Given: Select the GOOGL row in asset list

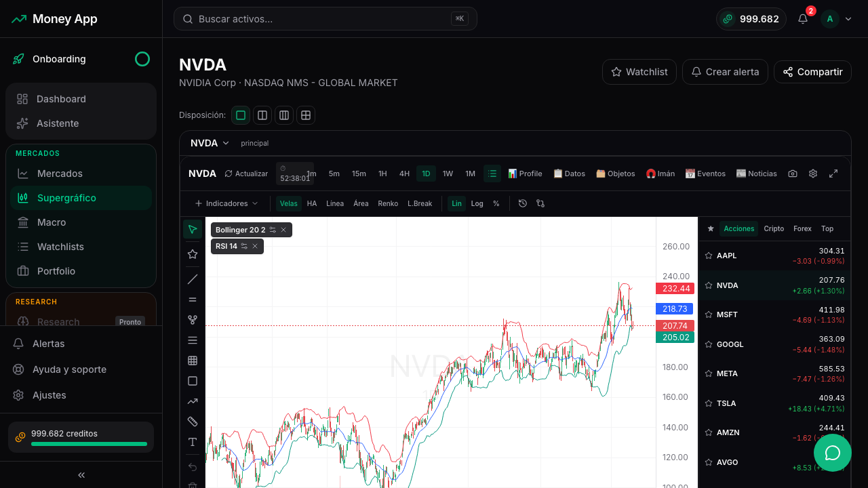Looking at the screenshot, I should coord(774,344).
